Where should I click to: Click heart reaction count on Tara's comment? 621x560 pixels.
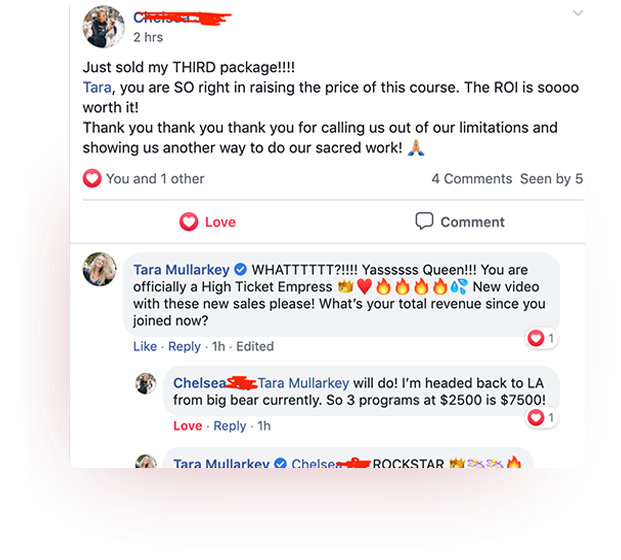pyautogui.click(x=541, y=338)
